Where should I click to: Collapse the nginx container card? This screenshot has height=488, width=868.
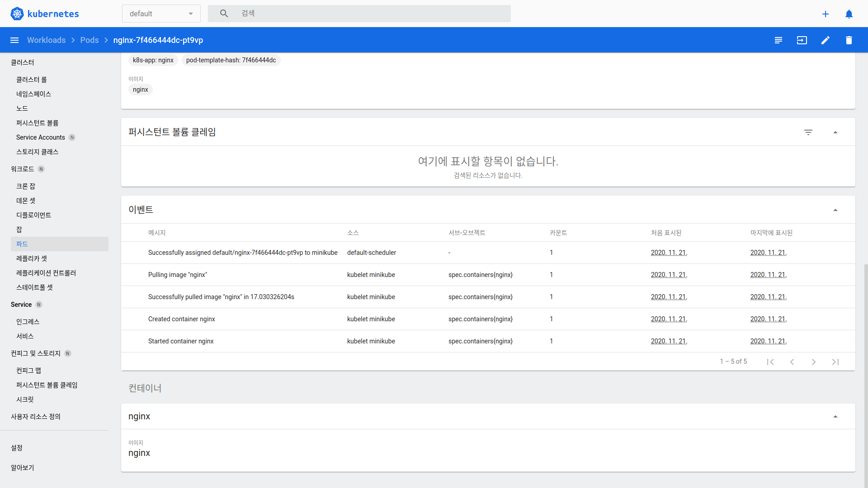click(835, 417)
